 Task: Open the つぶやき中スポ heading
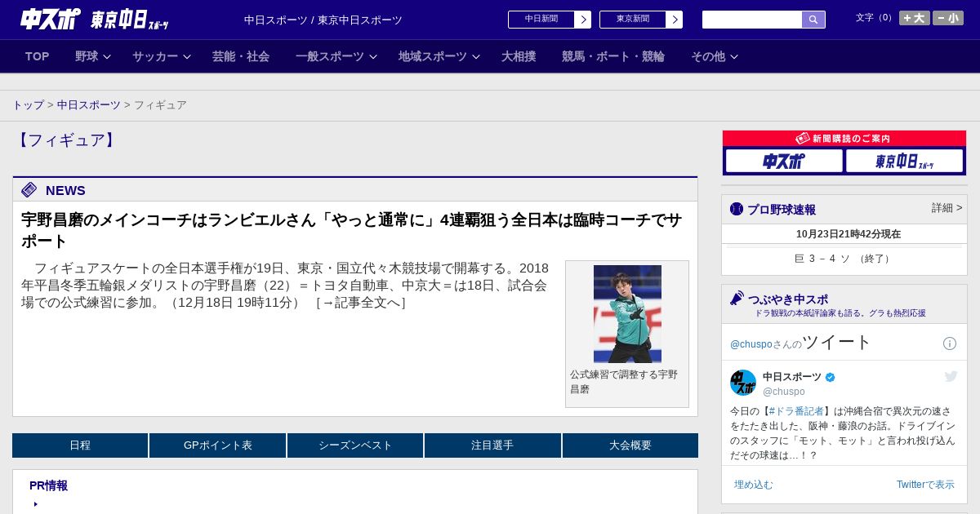click(x=788, y=299)
